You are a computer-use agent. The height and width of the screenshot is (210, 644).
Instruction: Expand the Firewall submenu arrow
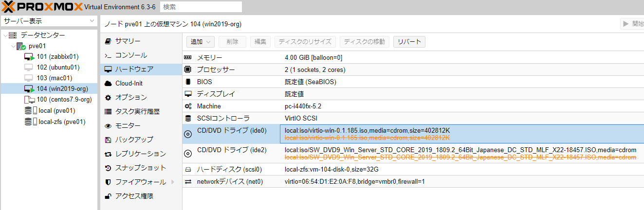[x=172, y=182]
